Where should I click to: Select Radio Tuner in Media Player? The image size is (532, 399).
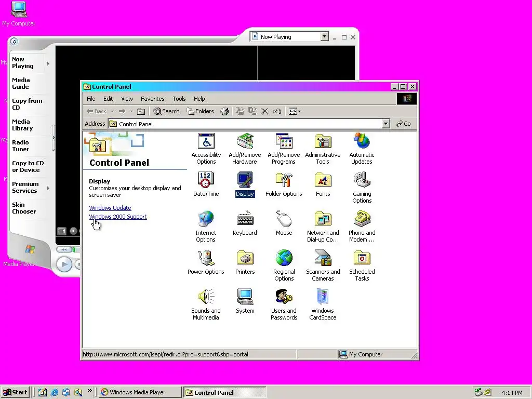(21, 145)
